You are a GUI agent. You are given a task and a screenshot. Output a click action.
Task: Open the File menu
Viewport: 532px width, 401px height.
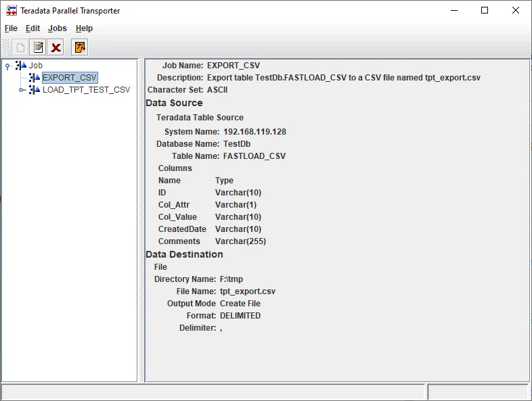11,28
